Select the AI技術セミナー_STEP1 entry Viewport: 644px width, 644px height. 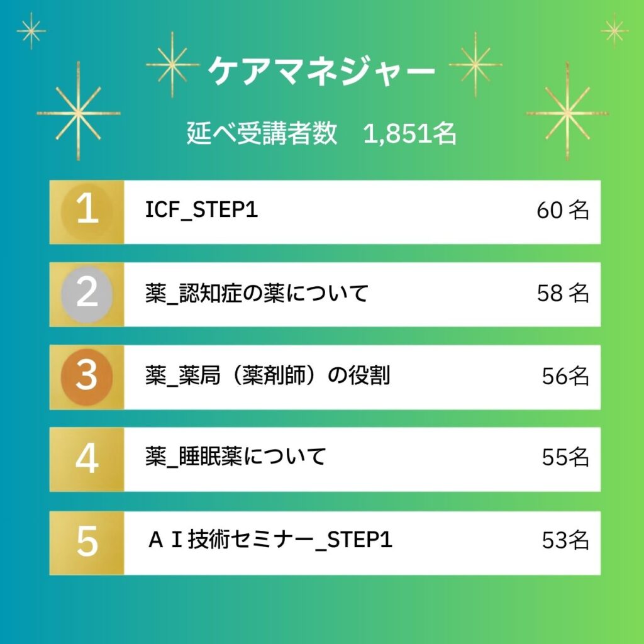click(x=270, y=540)
